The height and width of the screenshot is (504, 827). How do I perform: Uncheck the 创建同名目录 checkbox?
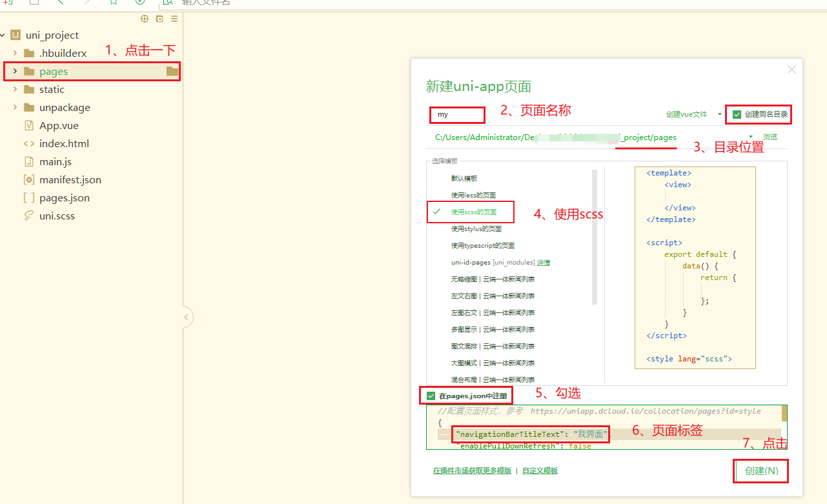tap(737, 114)
